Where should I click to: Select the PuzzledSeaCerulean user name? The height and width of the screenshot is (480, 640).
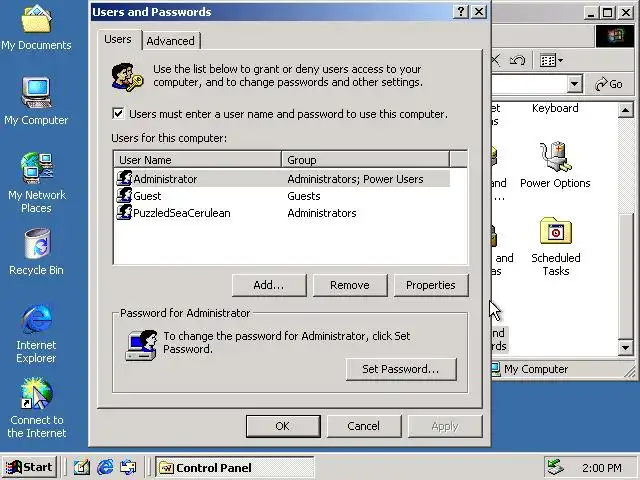[182, 213]
